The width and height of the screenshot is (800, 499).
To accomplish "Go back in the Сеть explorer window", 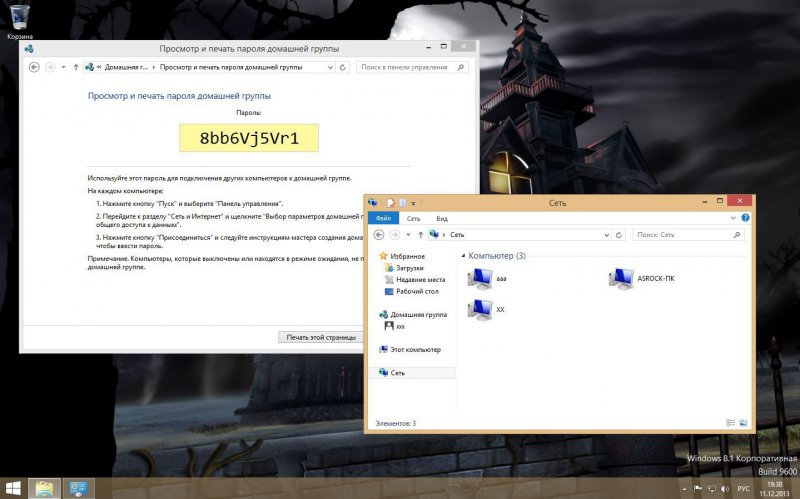I will coord(379,235).
